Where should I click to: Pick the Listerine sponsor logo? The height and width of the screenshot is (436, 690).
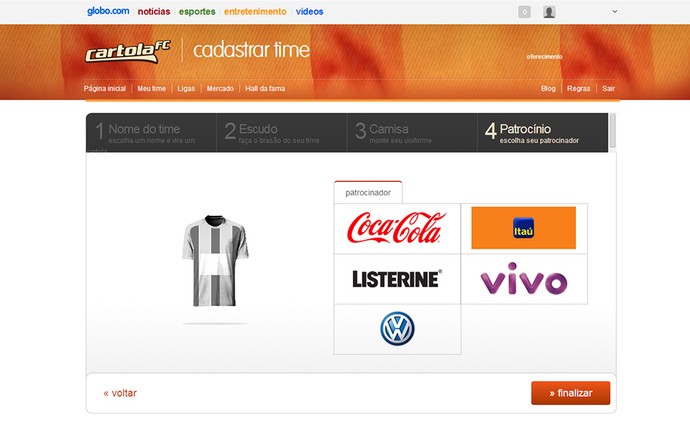tap(396, 279)
